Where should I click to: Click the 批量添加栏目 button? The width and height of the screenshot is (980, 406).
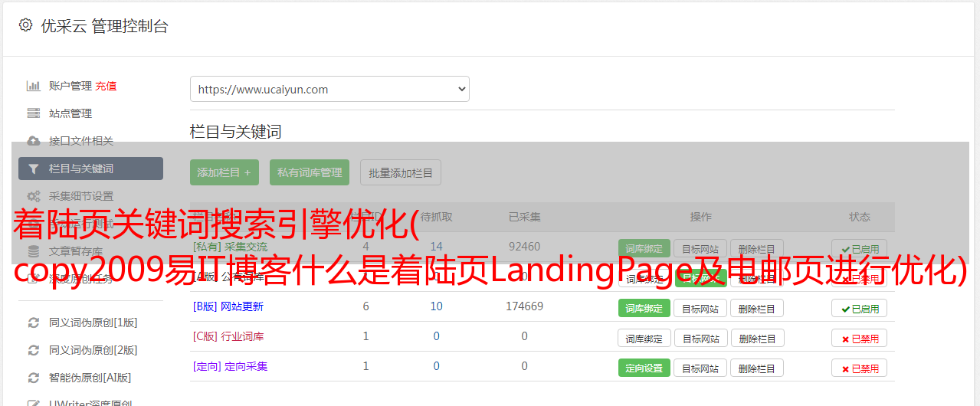coord(401,172)
